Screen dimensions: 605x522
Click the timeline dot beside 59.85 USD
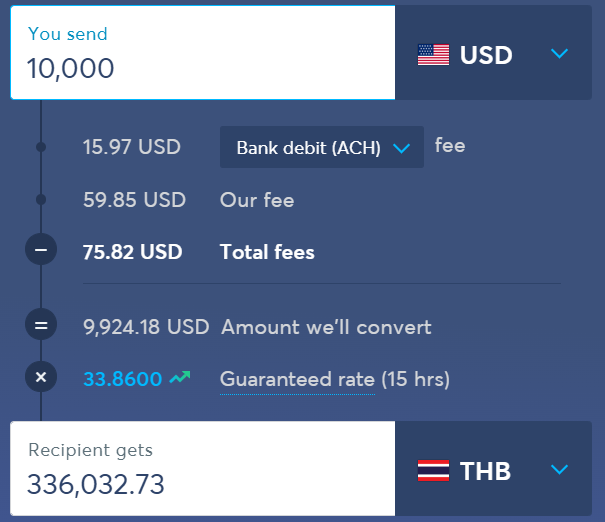click(41, 200)
